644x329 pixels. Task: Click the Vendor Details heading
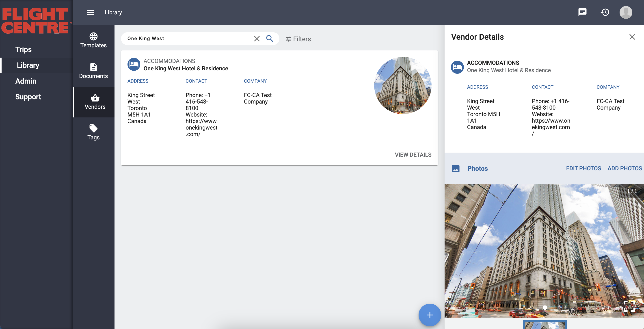[477, 37]
